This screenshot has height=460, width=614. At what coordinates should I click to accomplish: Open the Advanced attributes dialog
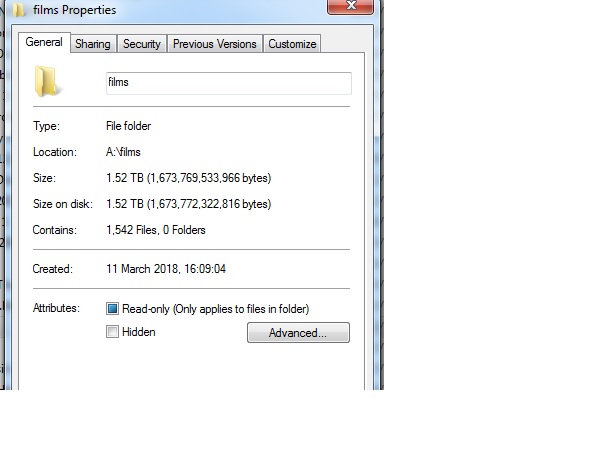[x=298, y=333]
